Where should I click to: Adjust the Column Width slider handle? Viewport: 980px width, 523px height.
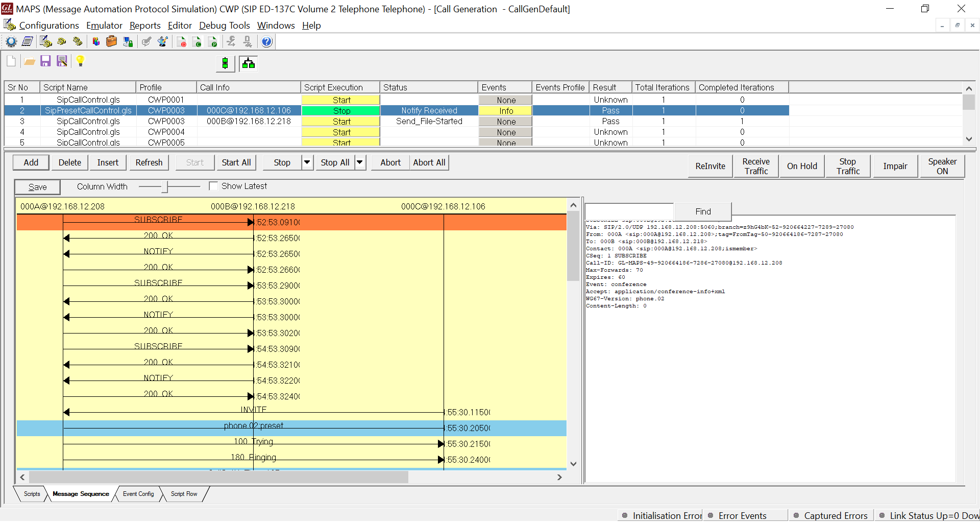click(x=164, y=186)
